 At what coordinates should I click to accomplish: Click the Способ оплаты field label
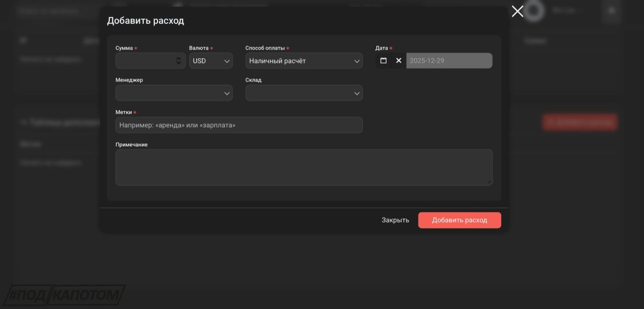(x=265, y=48)
